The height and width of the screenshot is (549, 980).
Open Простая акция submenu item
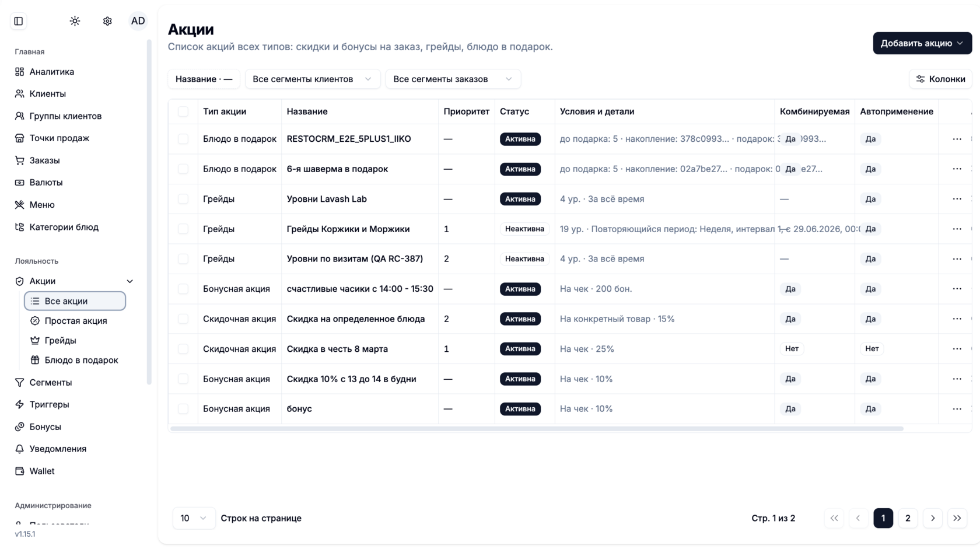point(75,321)
